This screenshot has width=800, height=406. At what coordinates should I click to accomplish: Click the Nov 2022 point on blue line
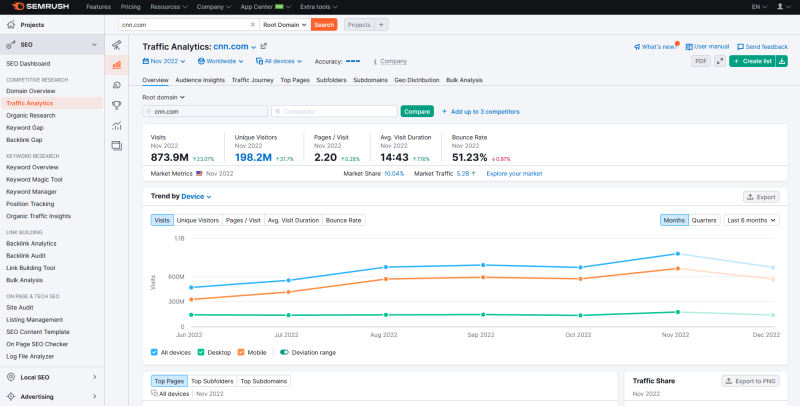pos(678,253)
